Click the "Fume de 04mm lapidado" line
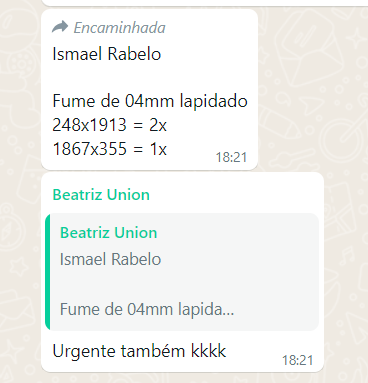Viewport: 368px width, 383px height. pyautogui.click(x=150, y=101)
